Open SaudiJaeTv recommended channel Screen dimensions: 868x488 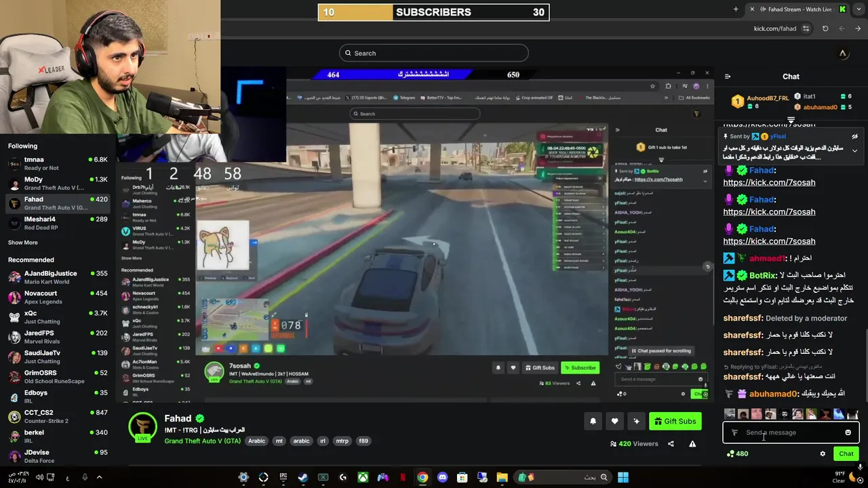point(58,357)
